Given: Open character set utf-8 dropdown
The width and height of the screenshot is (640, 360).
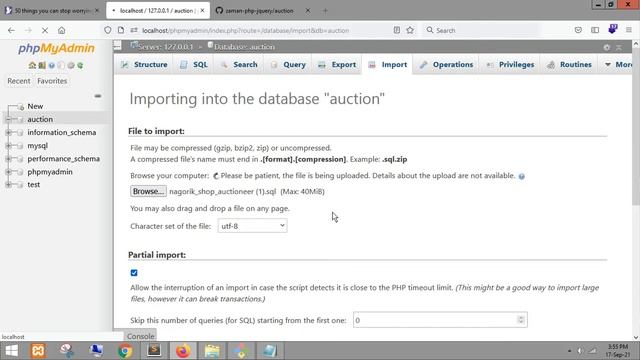Looking at the screenshot, I should pos(252,226).
